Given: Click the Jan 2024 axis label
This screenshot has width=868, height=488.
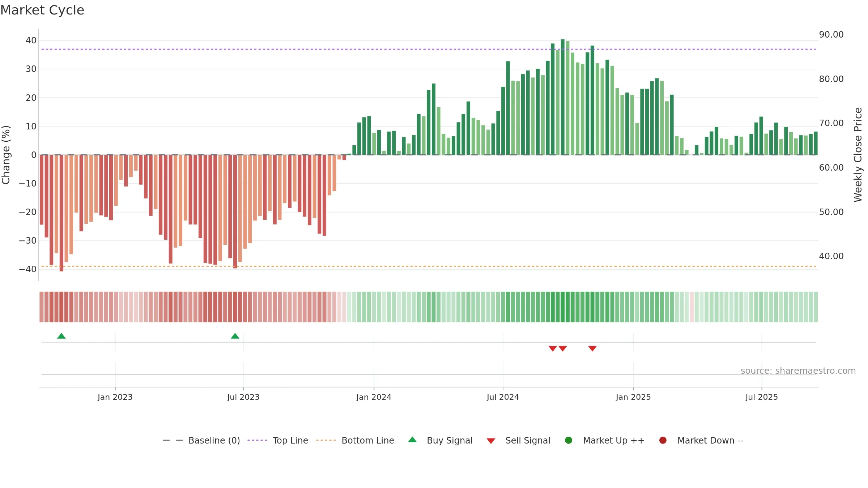Looking at the screenshot, I should [x=374, y=397].
